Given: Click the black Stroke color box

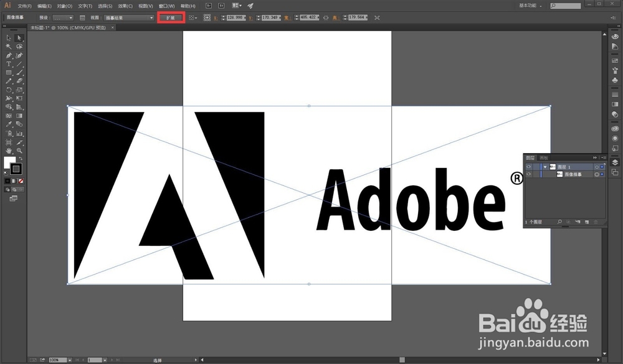Looking at the screenshot, I should [16, 169].
